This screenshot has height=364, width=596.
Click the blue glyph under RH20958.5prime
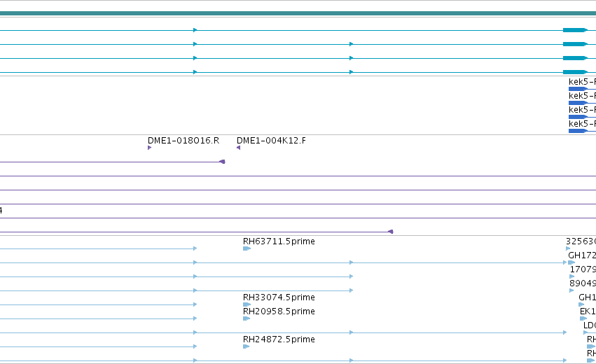(247, 318)
